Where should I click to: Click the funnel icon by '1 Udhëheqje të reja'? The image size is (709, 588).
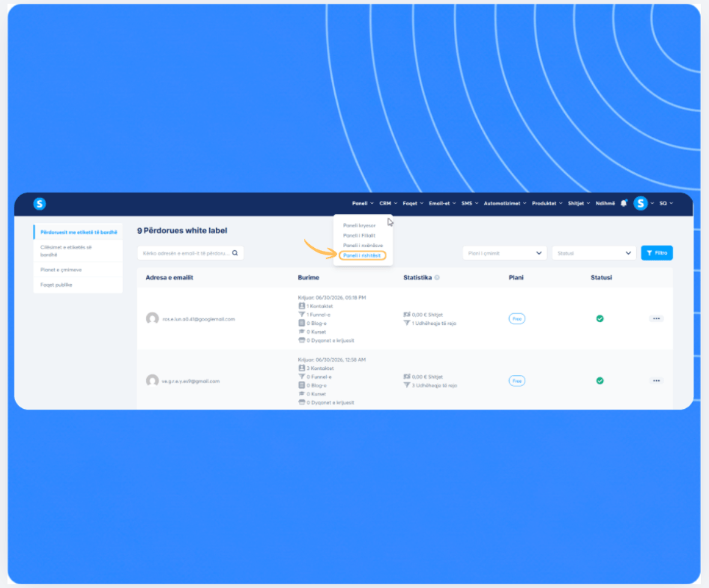click(x=407, y=323)
